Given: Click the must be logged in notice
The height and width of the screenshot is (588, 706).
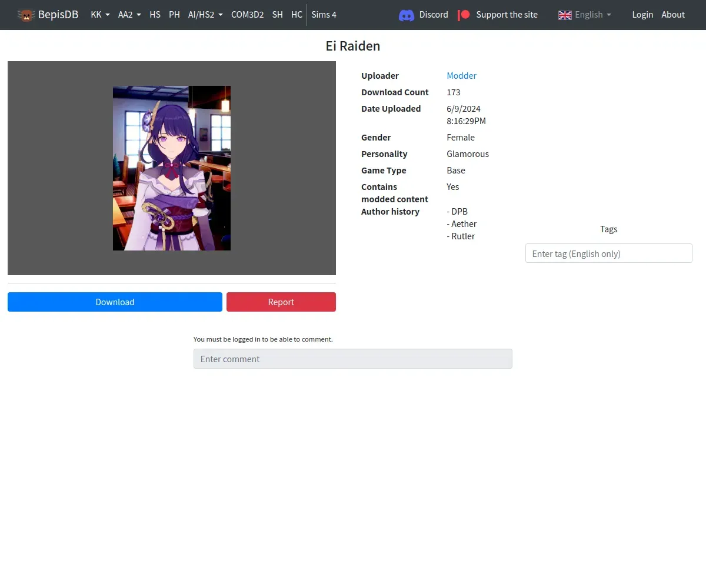Looking at the screenshot, I should (x=263, y=339).
